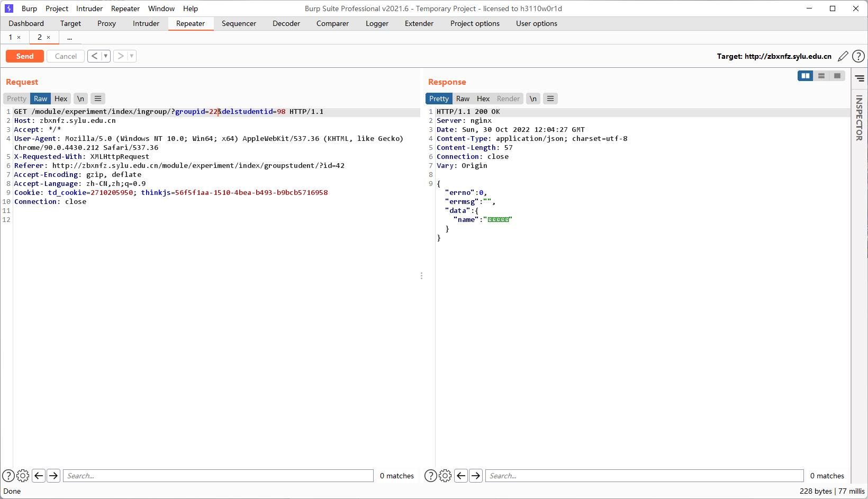Select combined tabbed layout icon

(x=837, y=76)
